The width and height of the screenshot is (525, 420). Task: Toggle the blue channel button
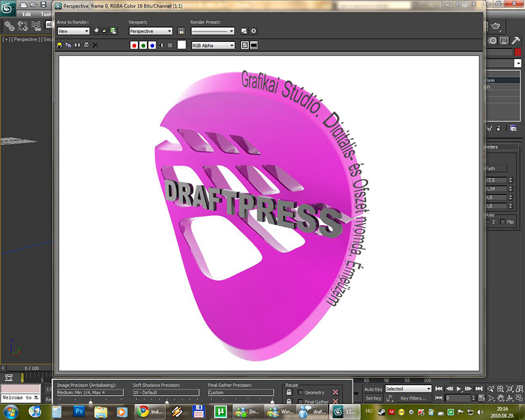152,45
